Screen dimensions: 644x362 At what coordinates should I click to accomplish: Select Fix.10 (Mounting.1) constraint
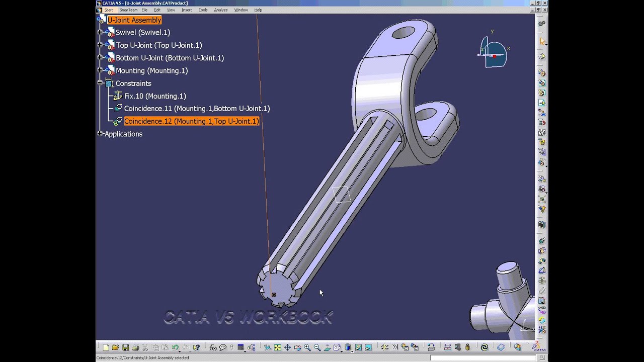point(155,96)
